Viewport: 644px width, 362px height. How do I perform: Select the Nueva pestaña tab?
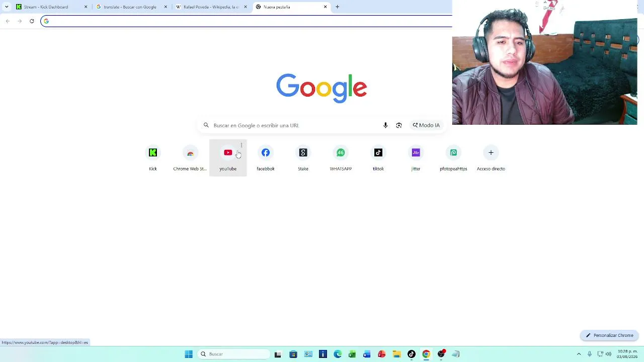coord(291,7)
